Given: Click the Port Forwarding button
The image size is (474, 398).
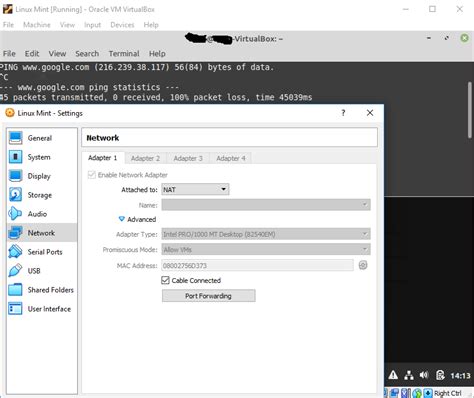Looking at the screenshot, I should click(x=209, y=296).
